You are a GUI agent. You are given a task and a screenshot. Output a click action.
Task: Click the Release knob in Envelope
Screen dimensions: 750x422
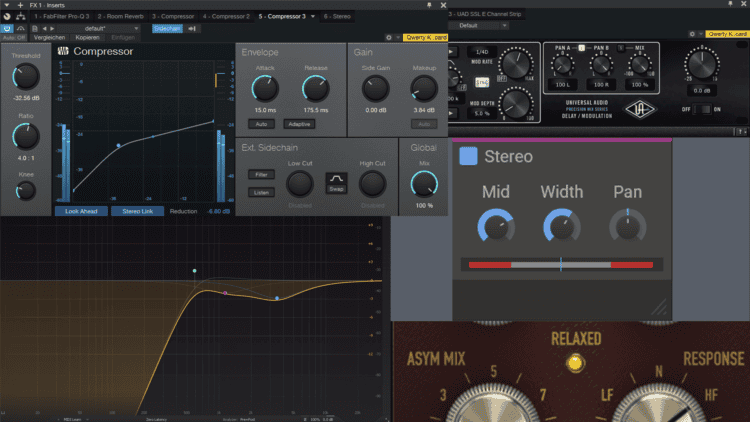coord(316,89)
